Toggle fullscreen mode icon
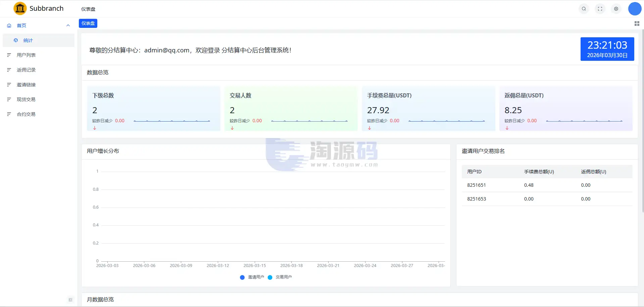644x307 pixels. pyautogui.click(x=600, y=9)
